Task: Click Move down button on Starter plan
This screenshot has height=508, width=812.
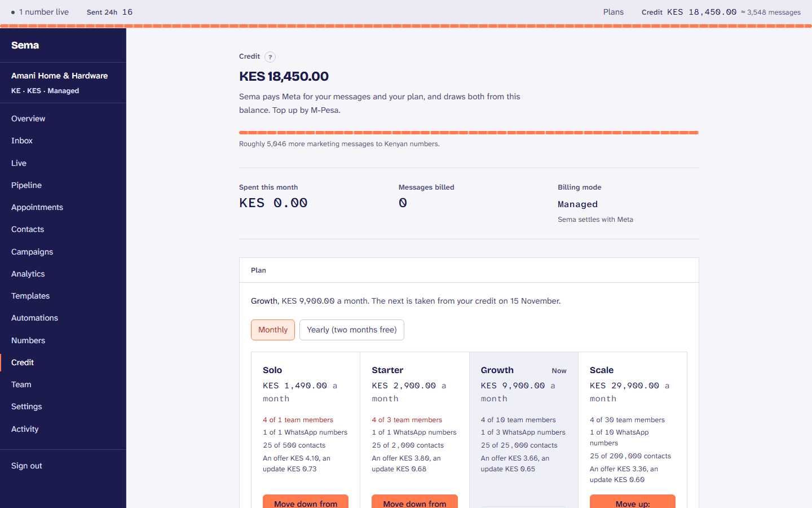Action: [x=414, y=502]
